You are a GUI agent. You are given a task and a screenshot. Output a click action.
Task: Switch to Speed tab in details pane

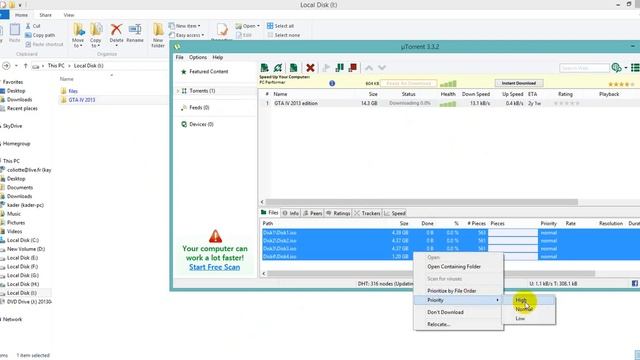395,213
